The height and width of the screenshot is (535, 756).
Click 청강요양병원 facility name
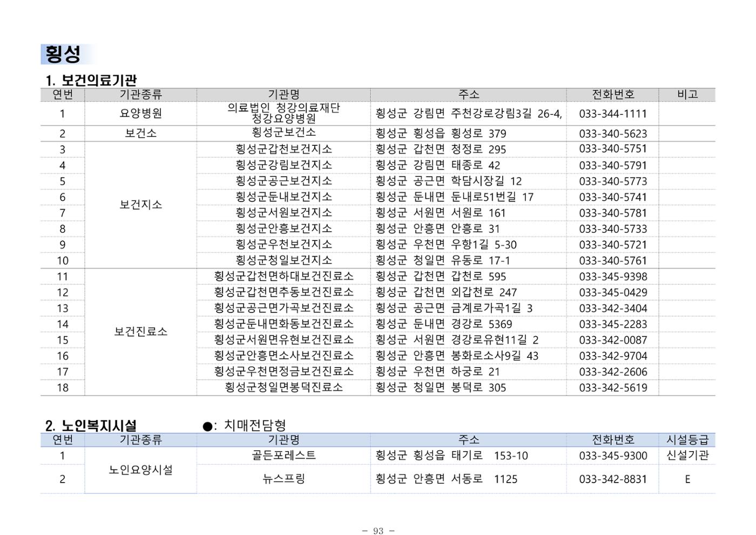283,119
